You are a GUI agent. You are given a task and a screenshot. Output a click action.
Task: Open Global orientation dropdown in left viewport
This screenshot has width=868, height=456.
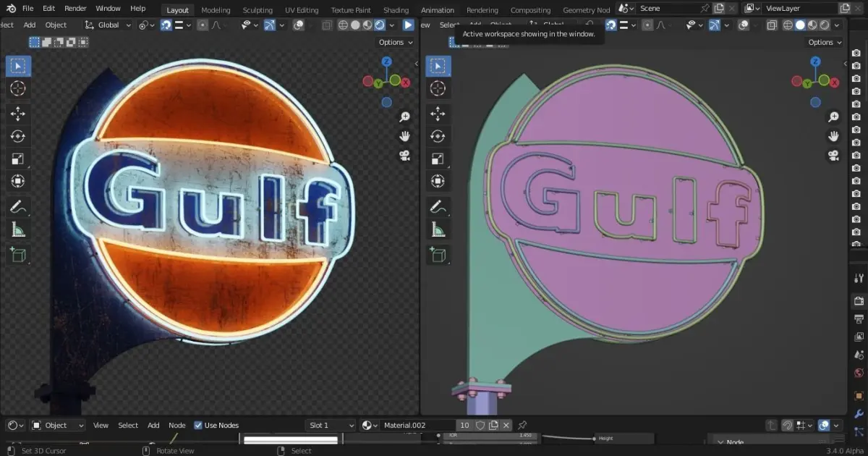(x=109, y=25)
